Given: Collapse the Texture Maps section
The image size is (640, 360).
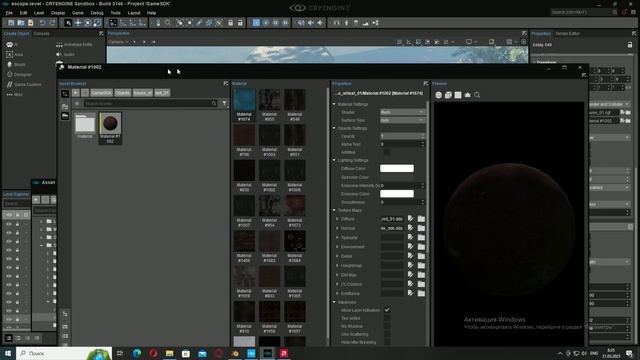Looking at the screenshot, I should (x=334, y=210).
